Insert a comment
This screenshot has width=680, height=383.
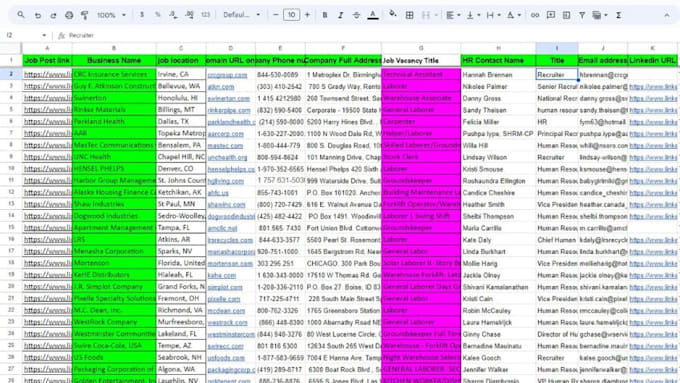pos(551,15)
